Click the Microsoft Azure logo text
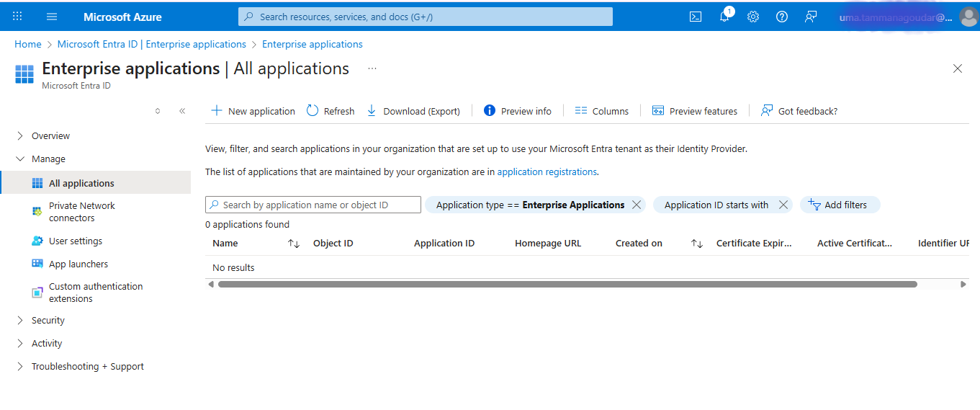The width and height of the screenshot is (980, 410). pyautogui.click(x=122, y=17)
